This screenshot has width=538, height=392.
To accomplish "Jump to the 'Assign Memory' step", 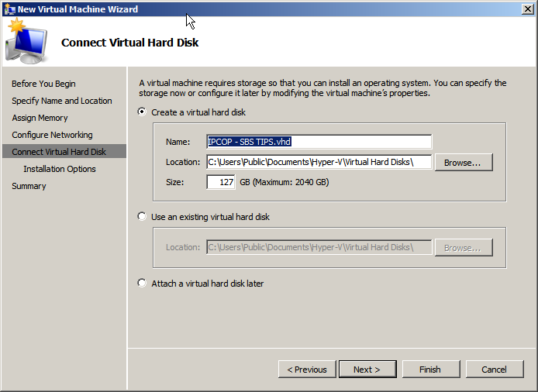I will point(40,118).
